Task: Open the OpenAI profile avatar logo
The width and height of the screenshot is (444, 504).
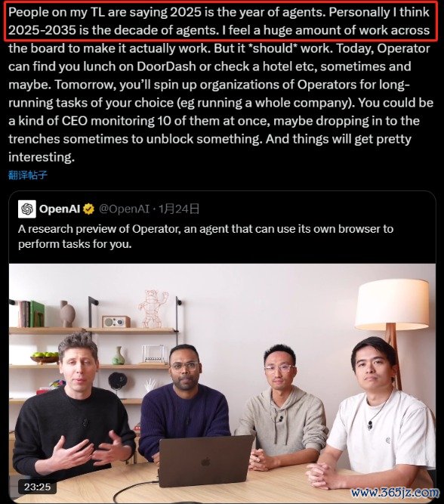Action: [x=27, y=209]
